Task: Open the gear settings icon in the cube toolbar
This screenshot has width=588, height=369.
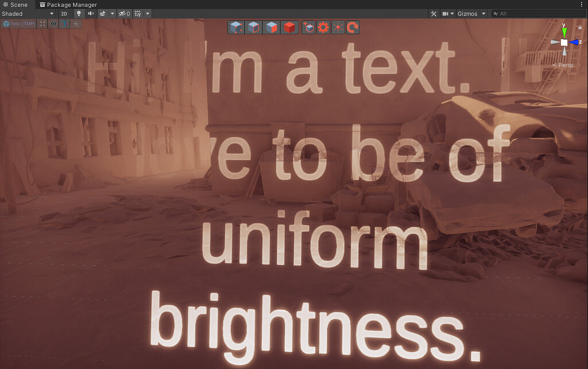Action: tap(324, 27)
